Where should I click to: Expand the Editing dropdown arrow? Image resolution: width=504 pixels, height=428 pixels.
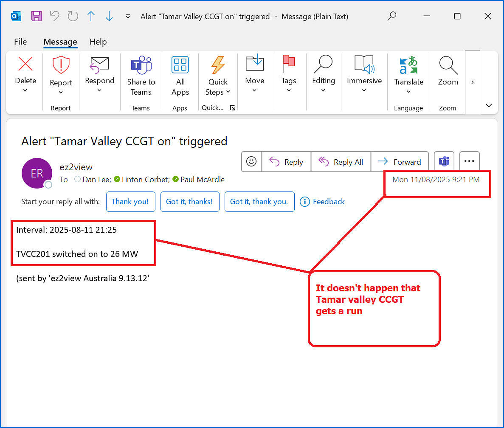tap(323, 90)
